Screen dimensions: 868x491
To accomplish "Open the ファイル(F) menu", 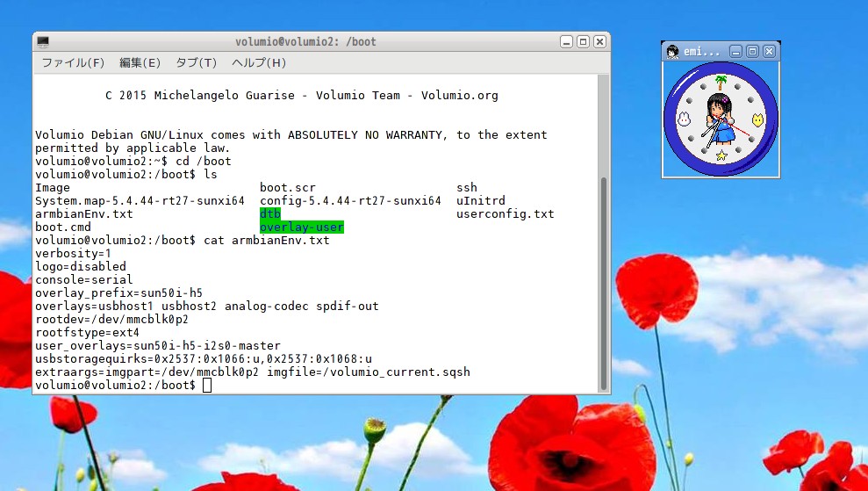I will tap(73, 63).
